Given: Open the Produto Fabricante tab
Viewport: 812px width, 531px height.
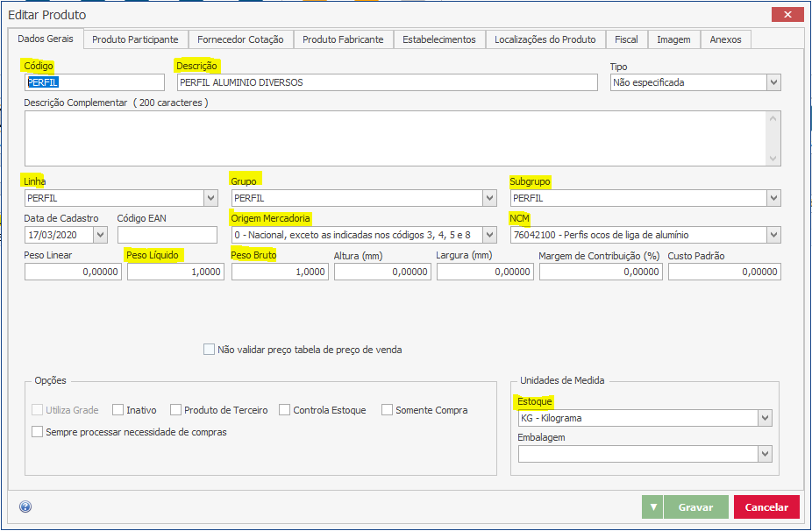Looking at the screenshot, I should [343, 39].
